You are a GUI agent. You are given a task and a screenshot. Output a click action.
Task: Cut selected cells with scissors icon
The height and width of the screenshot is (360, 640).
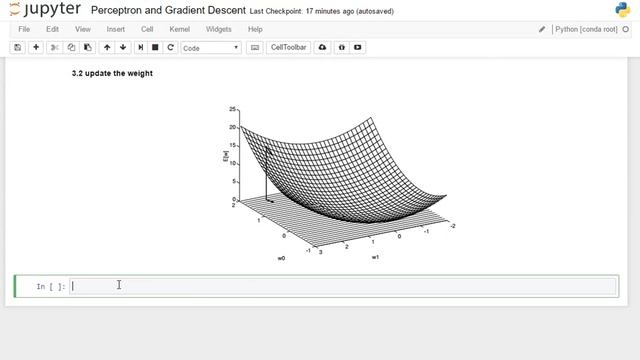pos(54,47)
